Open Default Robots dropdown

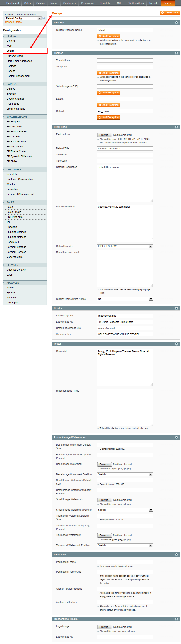(125, 246)
